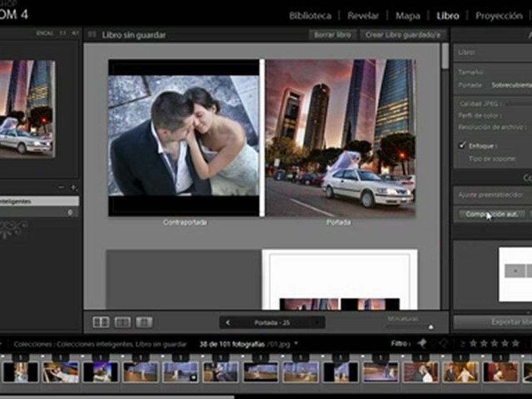Click the rating comparison symbol before stars
This screenshot has height=399, width=532.
(x=462, y=344)
